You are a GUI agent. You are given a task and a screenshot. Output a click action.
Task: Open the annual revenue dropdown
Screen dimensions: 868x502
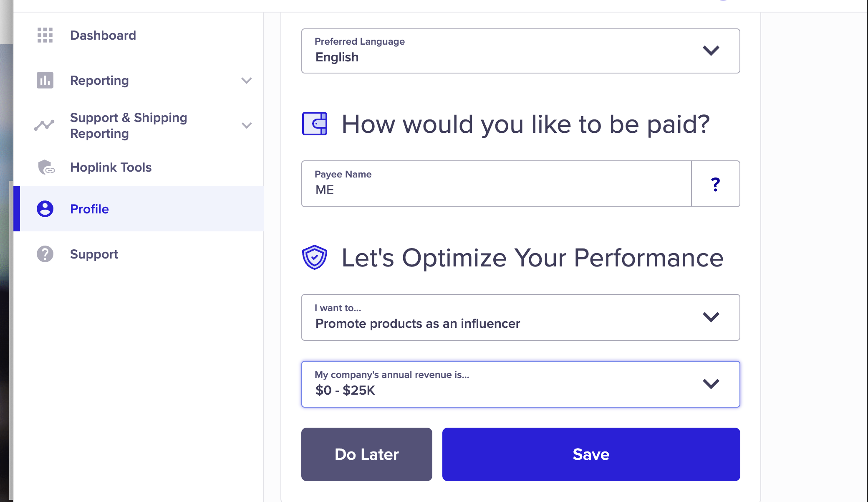(521, 384)
